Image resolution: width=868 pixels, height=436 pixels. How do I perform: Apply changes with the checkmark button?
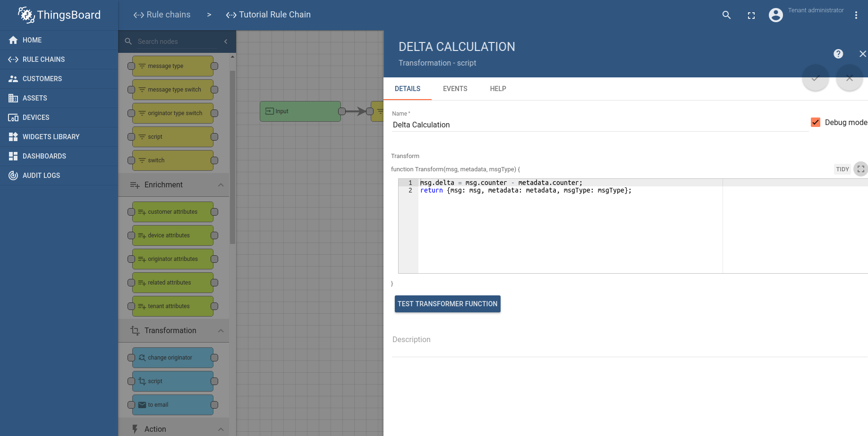[x=816, y=78]
